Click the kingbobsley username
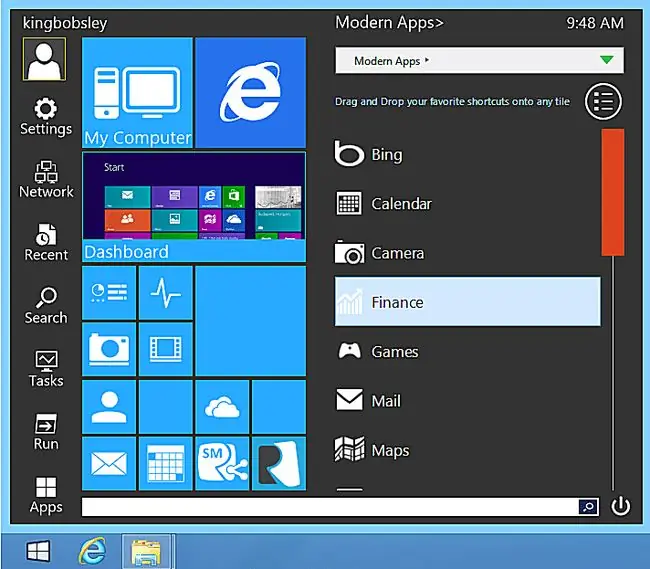The height and width of the screenshot is (569, 650). coord(65,23)
